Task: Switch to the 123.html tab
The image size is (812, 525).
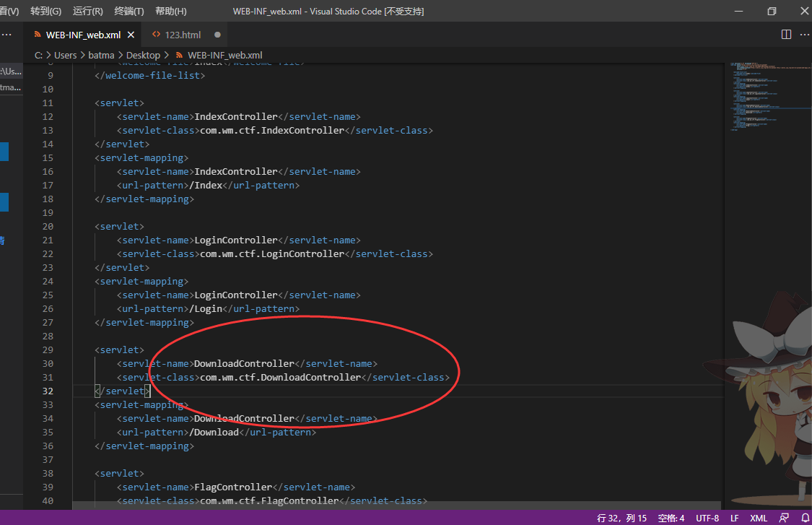Action: point(183,35)
